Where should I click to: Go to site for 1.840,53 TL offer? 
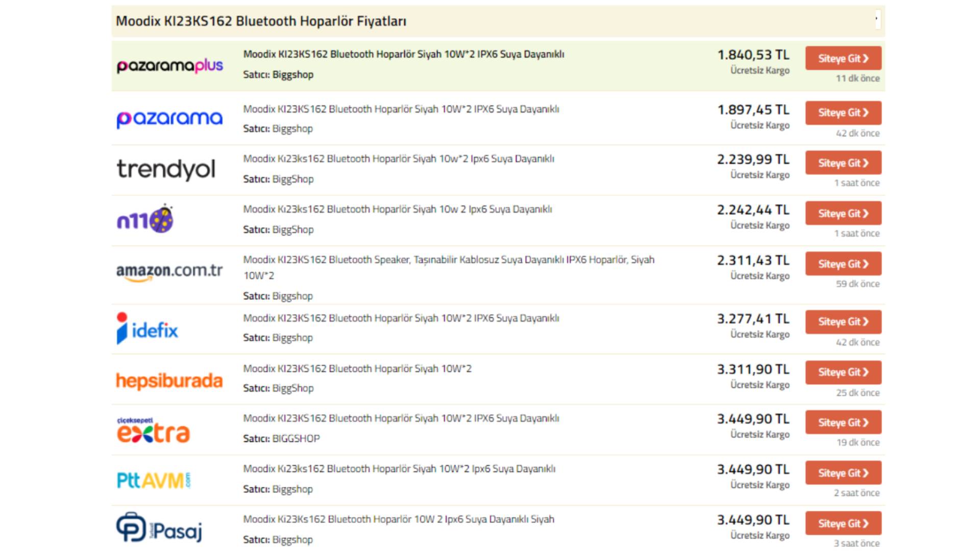(x=843, y=58)
